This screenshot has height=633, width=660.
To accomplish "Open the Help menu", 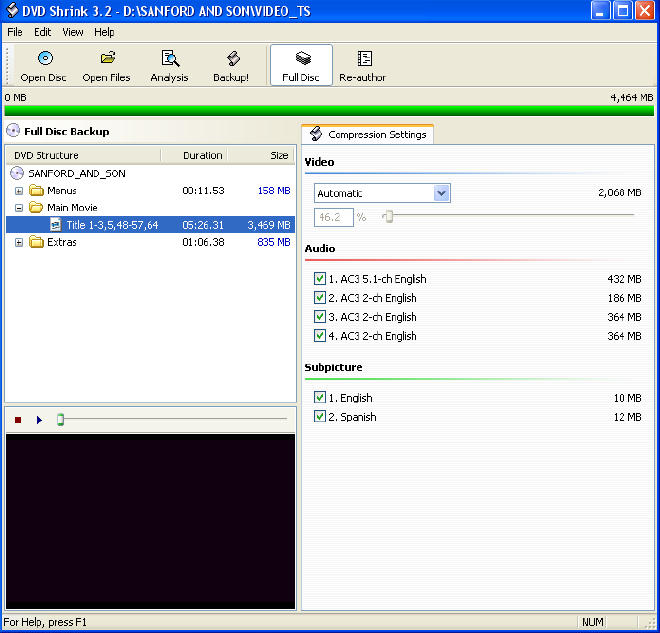I will click(x=104, y=32).
